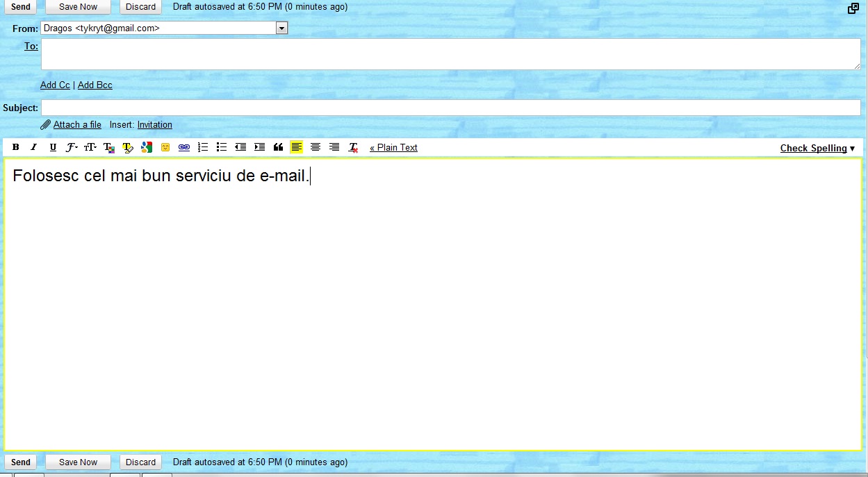Focus the Subject field
This screenshot has width=868, height=477.
tap(451, 108)
